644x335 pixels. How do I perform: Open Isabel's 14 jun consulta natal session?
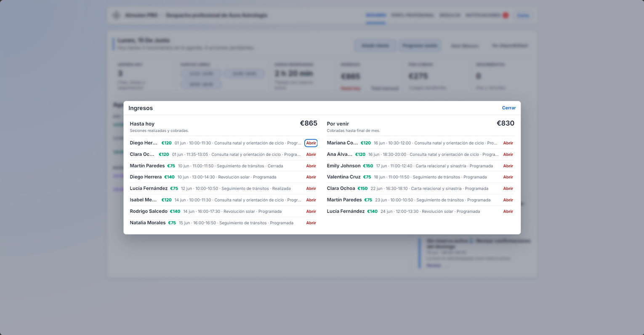coord(311,200)
